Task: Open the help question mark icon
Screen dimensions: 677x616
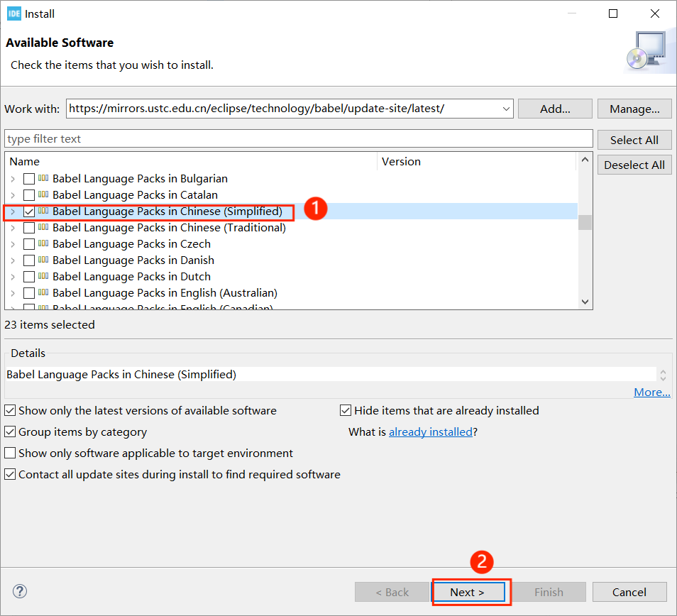Action: pos(20,591)
